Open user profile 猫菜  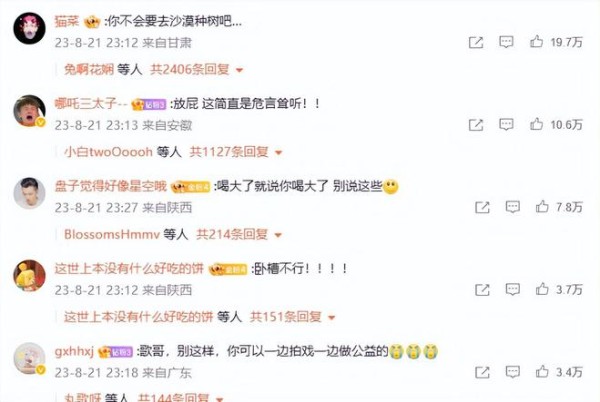tap(67, 21)
